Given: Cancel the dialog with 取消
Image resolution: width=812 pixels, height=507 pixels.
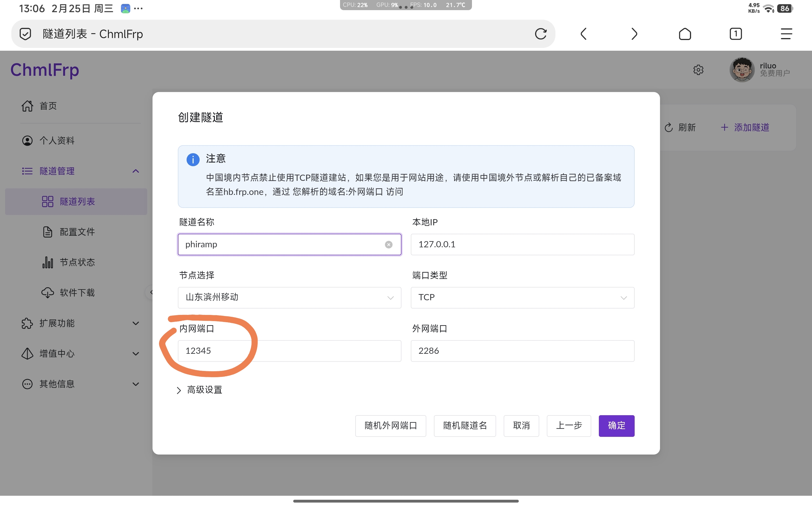Looking at the screenshot, I should tap(521, 426).
